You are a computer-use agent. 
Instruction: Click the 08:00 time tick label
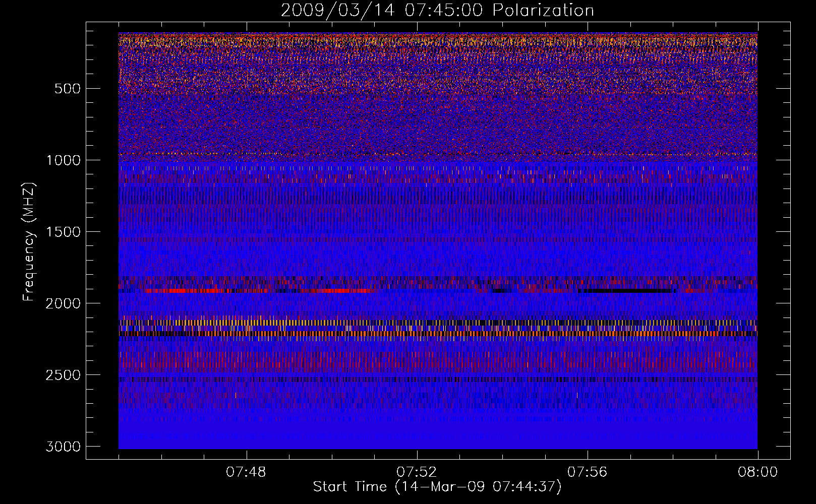[757, 472]
